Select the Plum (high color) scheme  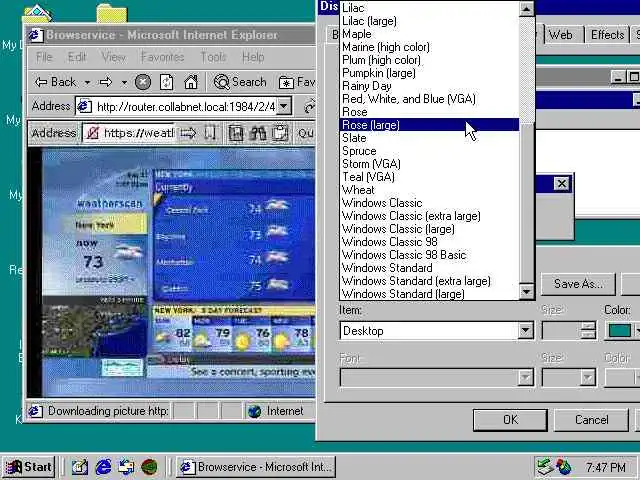[429, 60]
